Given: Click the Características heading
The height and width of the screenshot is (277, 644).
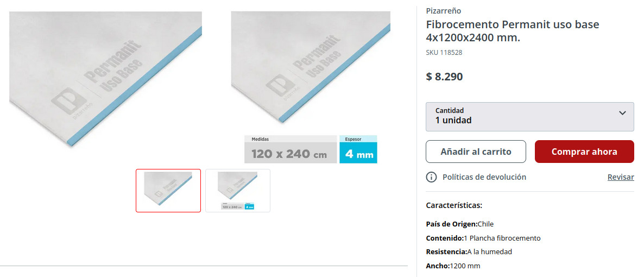Looking at the screenshot, I should [454, 205].
